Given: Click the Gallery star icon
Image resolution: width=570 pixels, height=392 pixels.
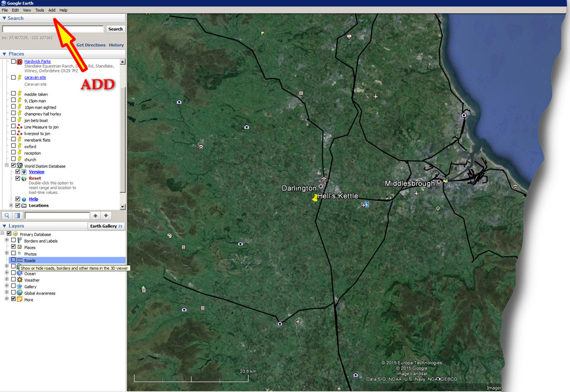Looking at the screenshot, I should pyautogui.click(x=19, y=286).
